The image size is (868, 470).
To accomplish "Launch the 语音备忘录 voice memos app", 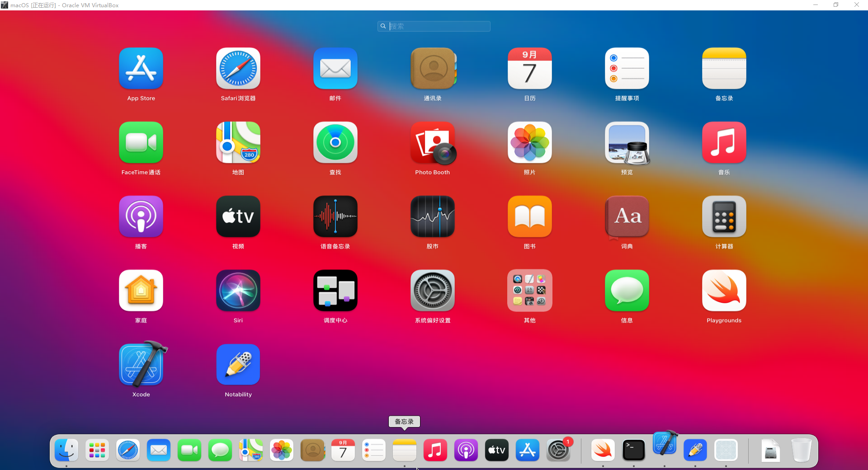I will [335, 217].
